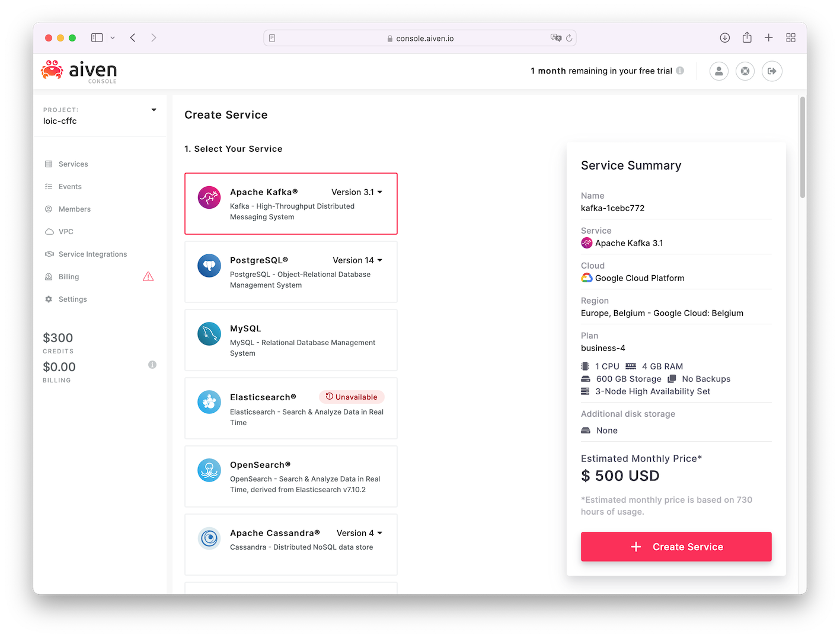Click the MySQL dolphin icon

209,334
